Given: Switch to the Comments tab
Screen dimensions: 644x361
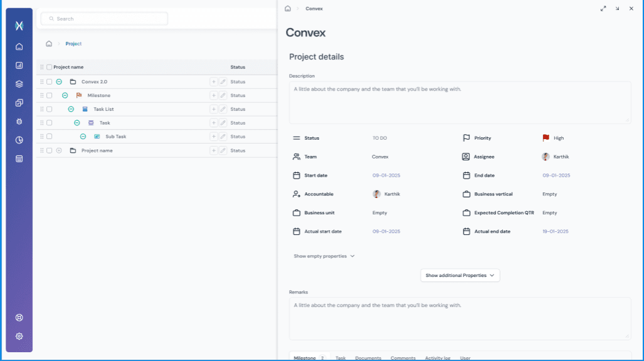Looking at the screenshot, I should click(403, 357).
